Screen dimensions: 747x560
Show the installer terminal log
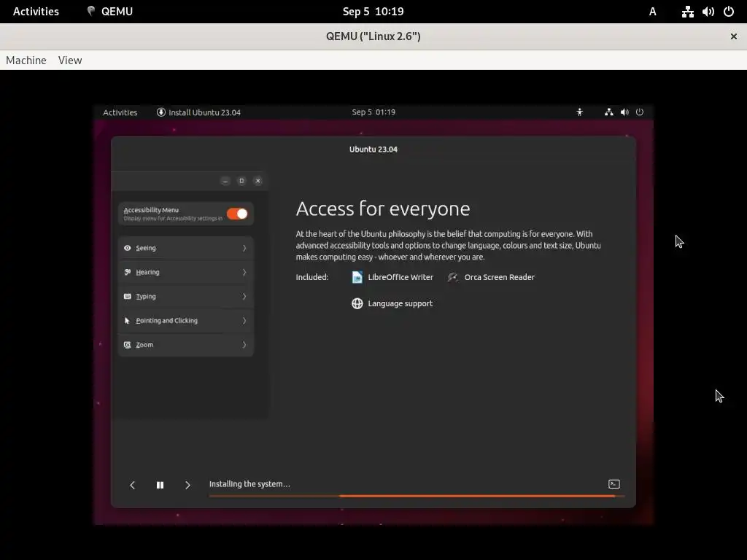[x=614, y=484]
